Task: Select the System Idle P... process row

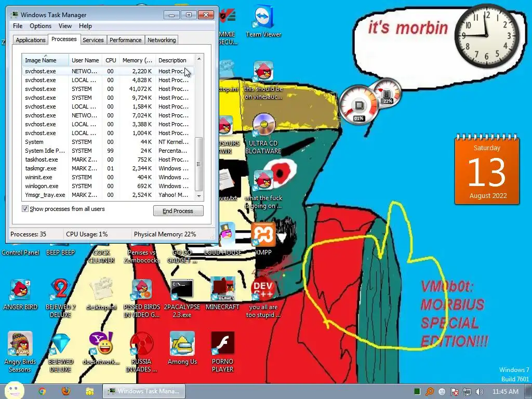Action: pyautogui.click(x=108, y=151)
